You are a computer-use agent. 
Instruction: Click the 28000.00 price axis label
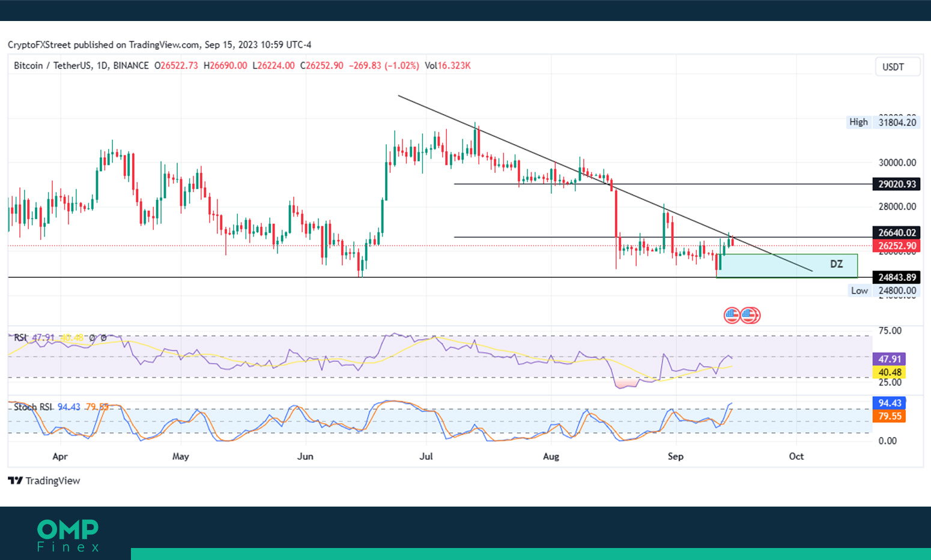pos(897,206)
